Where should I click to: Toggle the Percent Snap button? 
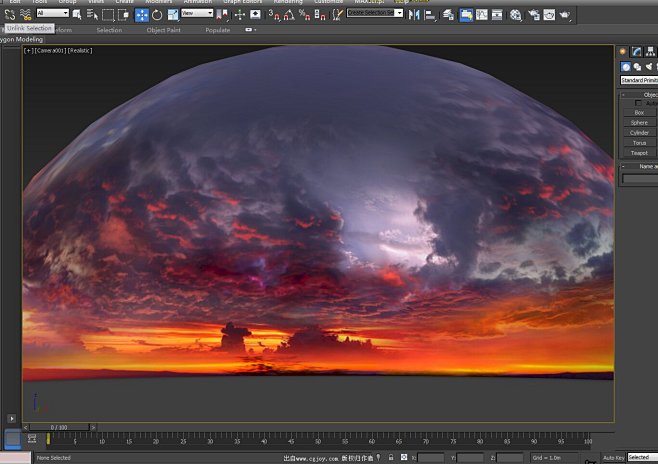305,15
